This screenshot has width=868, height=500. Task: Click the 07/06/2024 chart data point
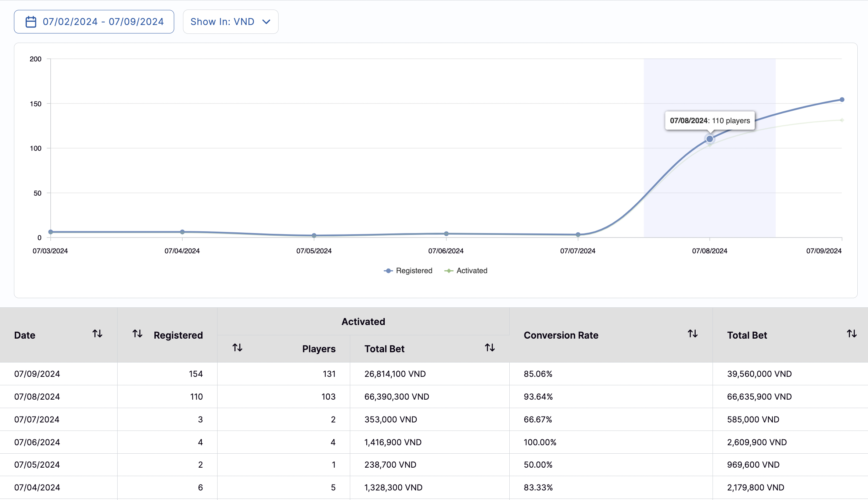pyautogui.click(x=446, y=234)
